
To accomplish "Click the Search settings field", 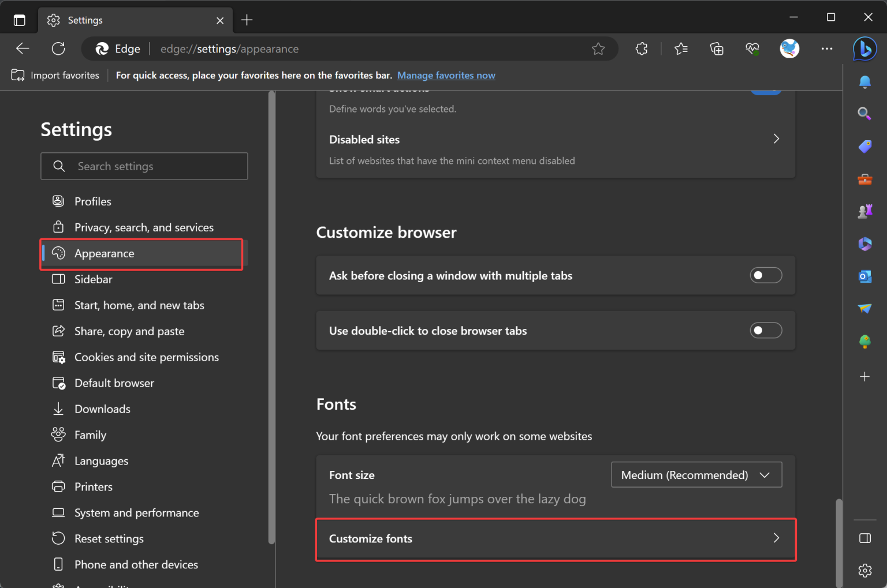I will point(144,166).
